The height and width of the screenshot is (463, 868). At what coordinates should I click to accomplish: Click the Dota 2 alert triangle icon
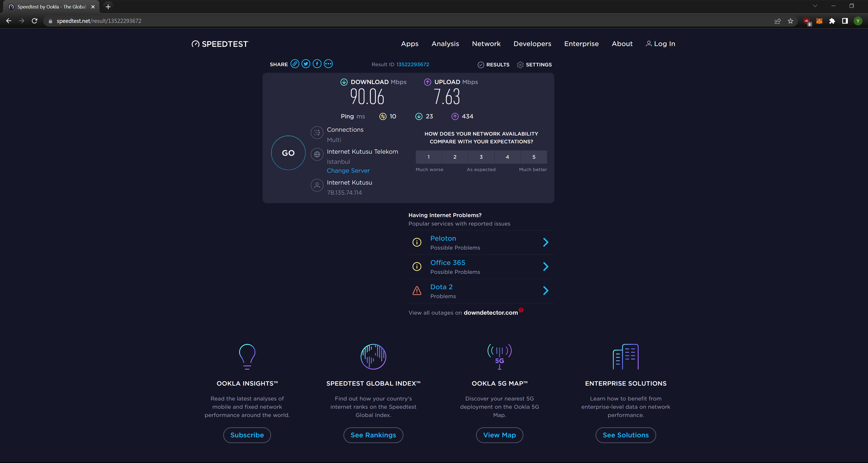click(x=417, y=291)
